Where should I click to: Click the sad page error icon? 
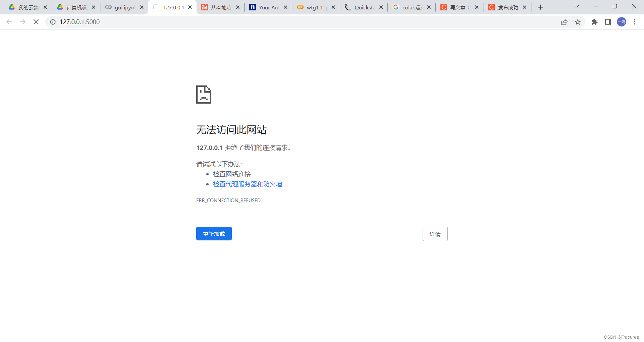point(204,95)
